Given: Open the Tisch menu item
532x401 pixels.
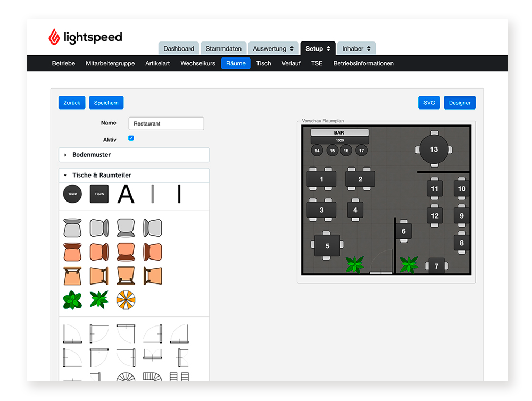Looking at the screenshot, I should tap(264, 63).
